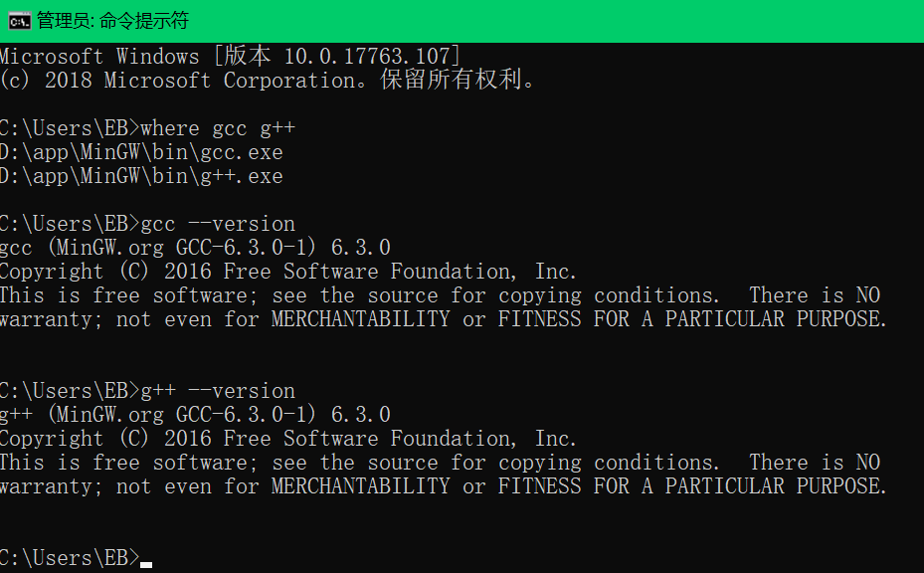Select the g++.exe path text
The image size is (924, 573).
[142, 175]
